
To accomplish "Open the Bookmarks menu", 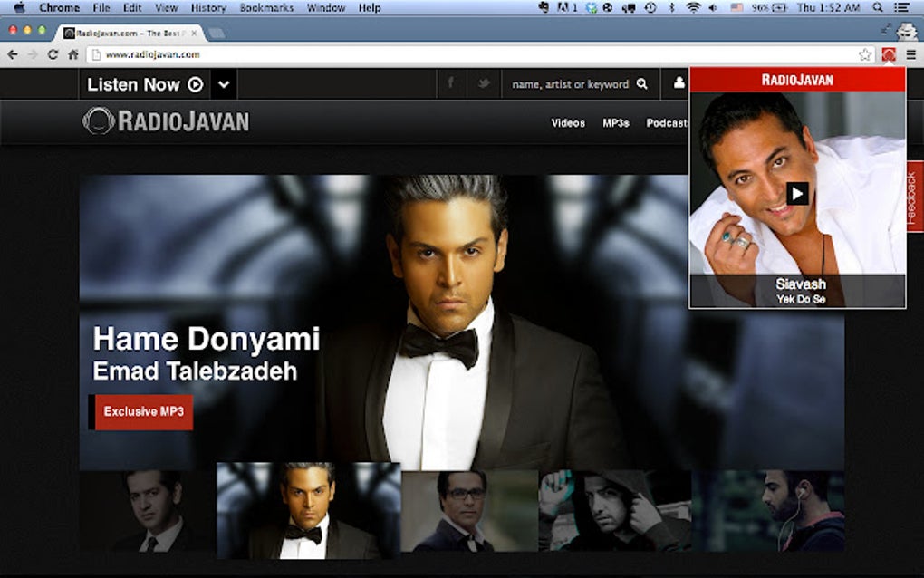I will [267, 7].
